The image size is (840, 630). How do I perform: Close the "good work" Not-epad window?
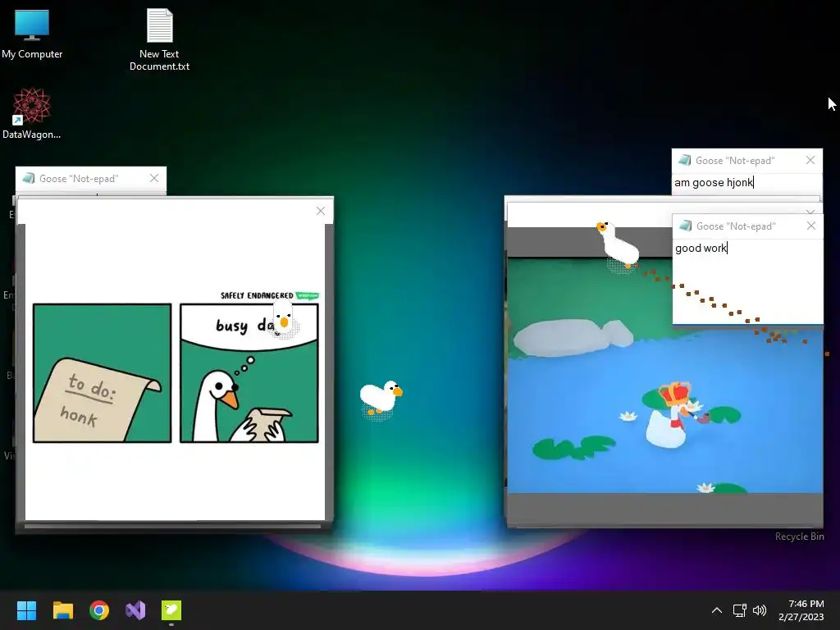811,226
